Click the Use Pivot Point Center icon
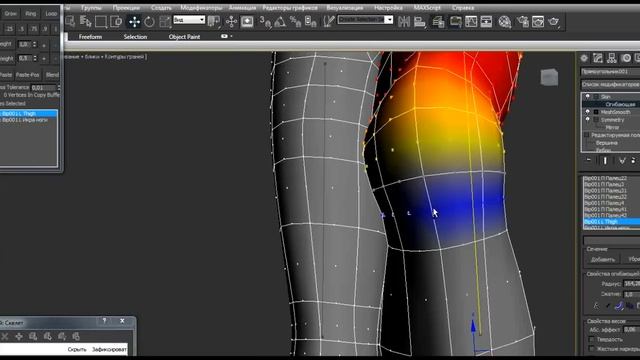Viewport: 640px width, 360px height. 214,22
